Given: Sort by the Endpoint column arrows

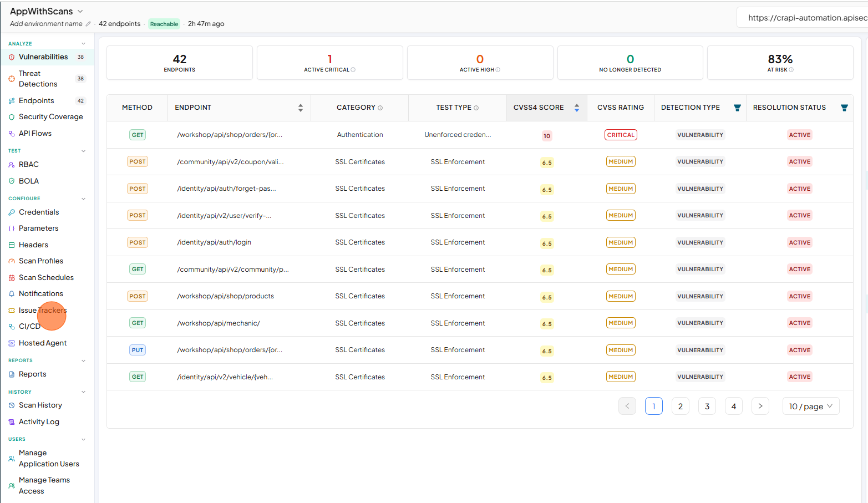Looking at the screenshot, I should (x=301, y=108).
